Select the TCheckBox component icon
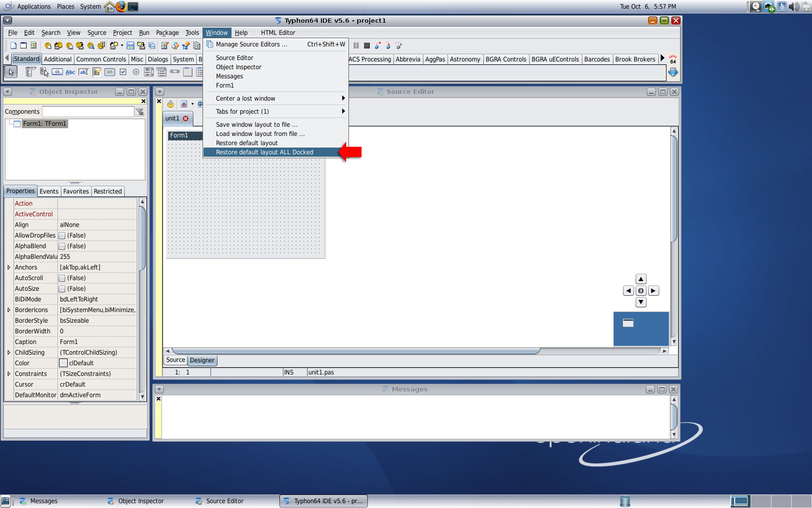 click(123, 72)
